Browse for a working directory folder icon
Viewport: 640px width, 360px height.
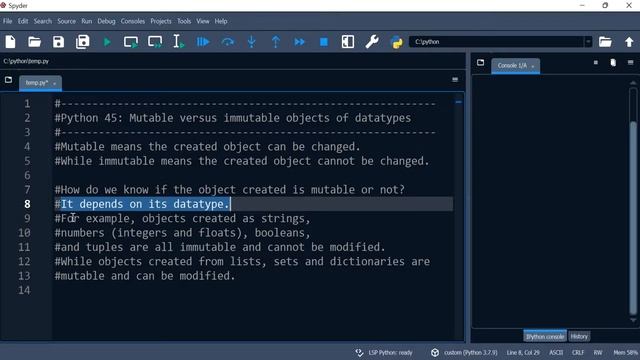[605, 42]
